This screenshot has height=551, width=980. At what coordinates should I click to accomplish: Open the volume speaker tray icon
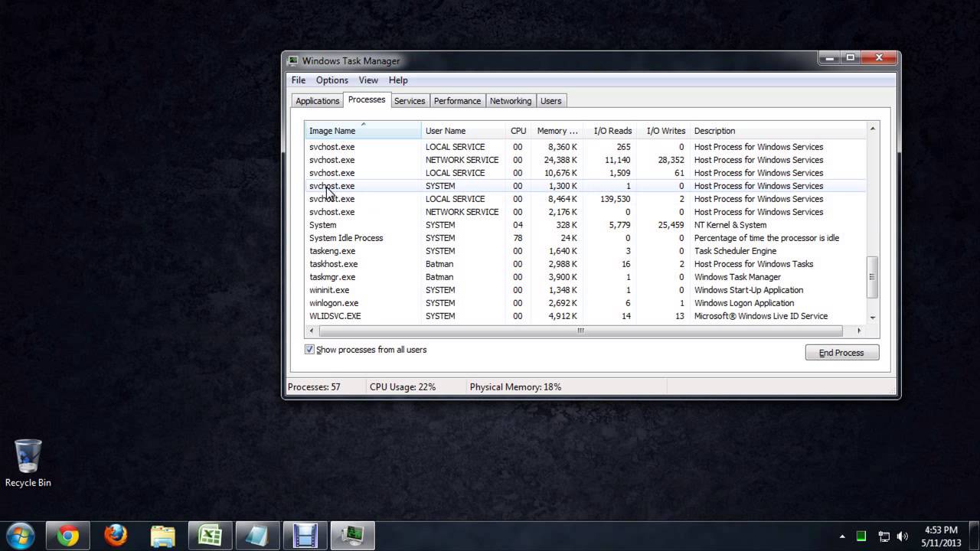903,536
